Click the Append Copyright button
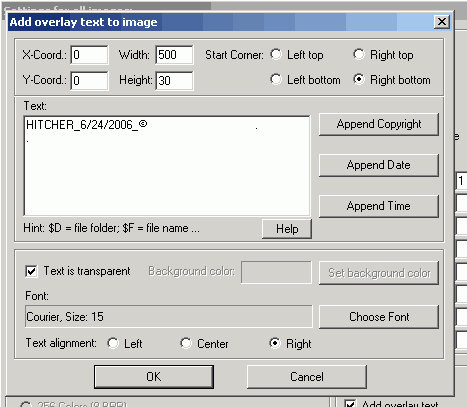The image size is (467, 407). point(379,124)
